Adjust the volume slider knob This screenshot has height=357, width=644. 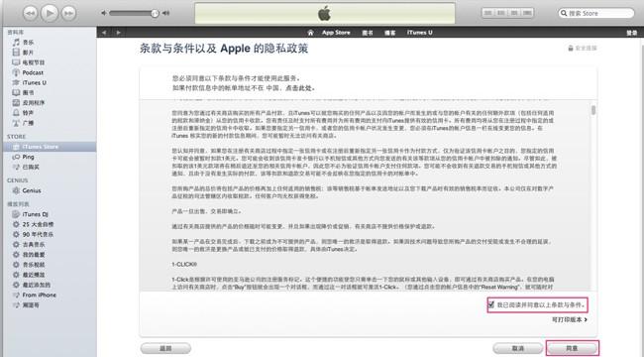click(155, 13)
